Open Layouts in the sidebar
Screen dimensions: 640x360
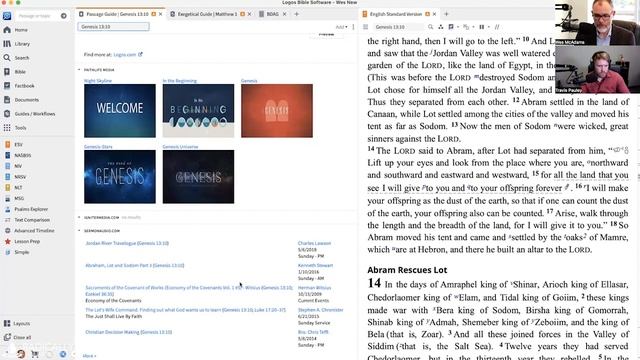[17, 323]
